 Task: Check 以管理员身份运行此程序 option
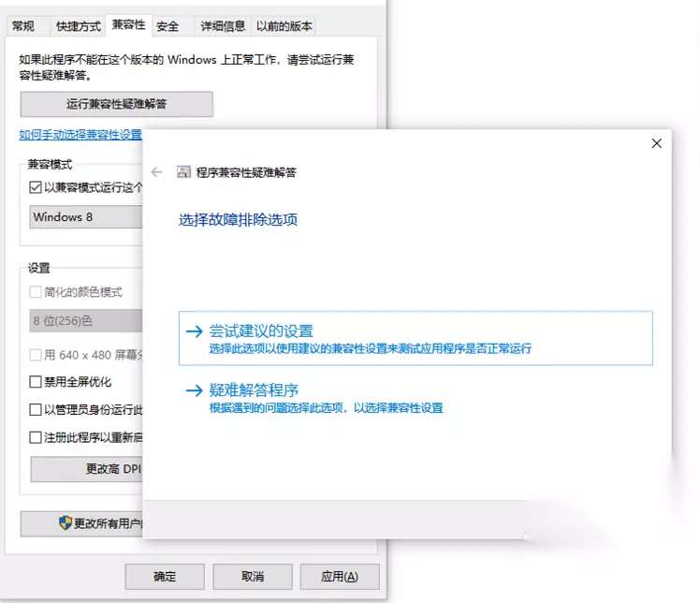coord(36,409)
